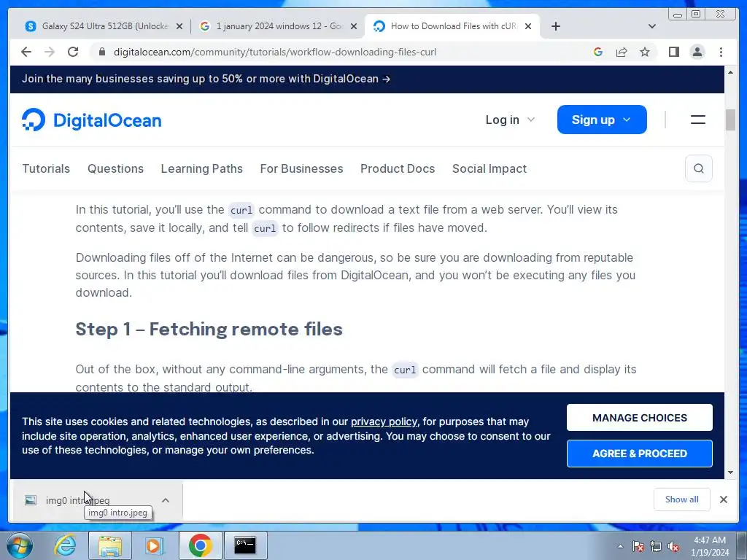The image size is (747, 560).
Task: Click the muted volume tray icon
Action: click(x=673, y=546)
